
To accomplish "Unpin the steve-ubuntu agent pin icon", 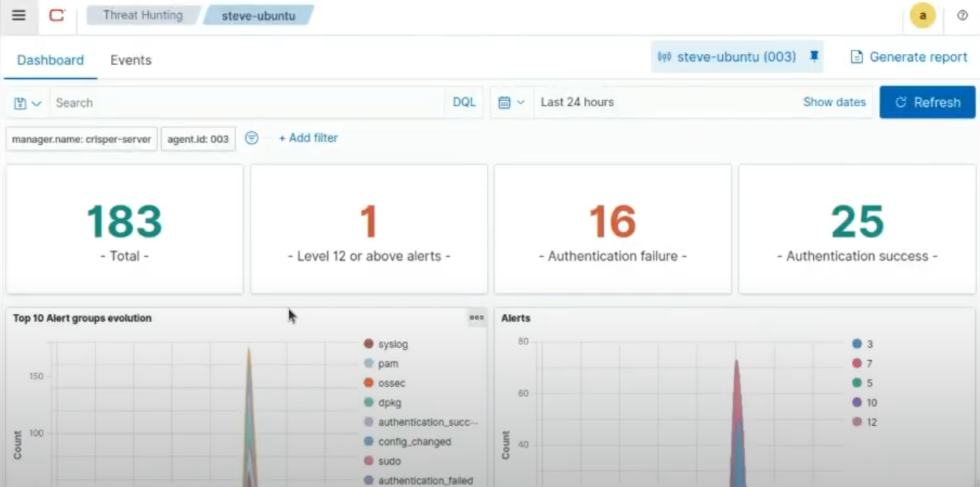I will tap(814, 56).
